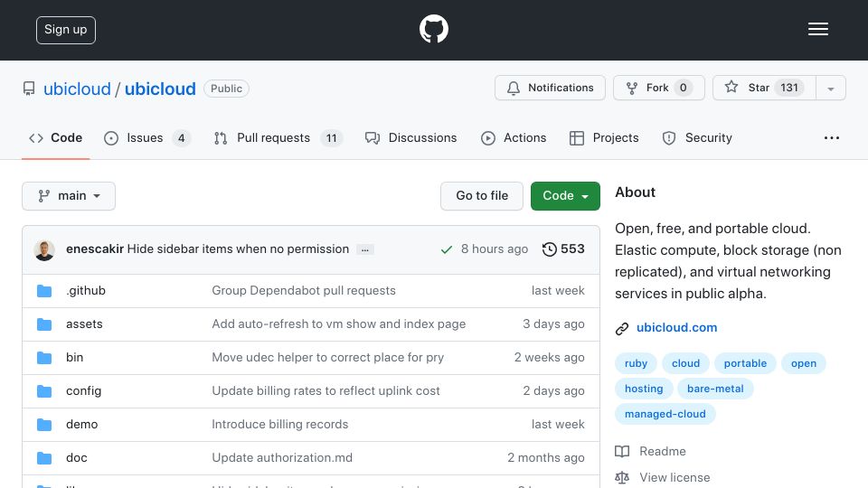Open 'Introduce billing records' commit message
The image size is (868, 488).
[x=280, y=425]
